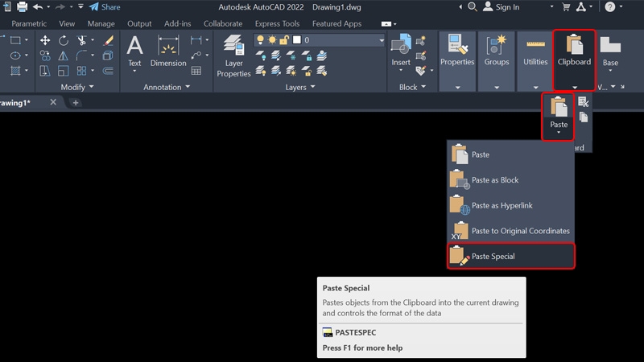Viewport: 644px width, 362px height.
Task: Click the Dimension tool
Action: pos(168,51)
